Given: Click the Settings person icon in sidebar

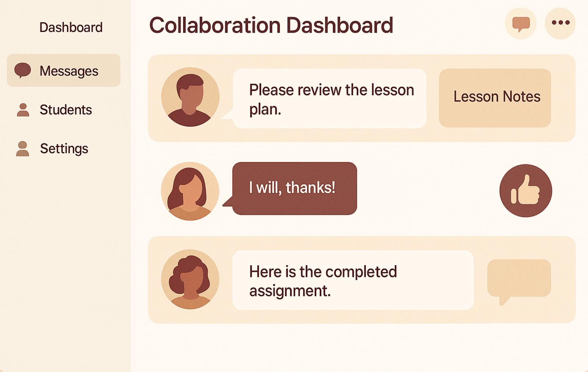Looking at the screenshot, I should (23, 149).
